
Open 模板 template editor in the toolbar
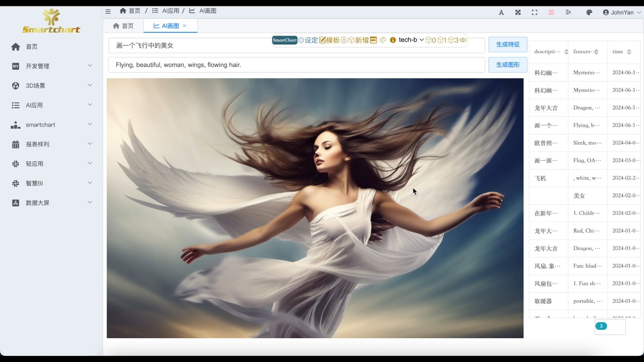pos(329,40)
